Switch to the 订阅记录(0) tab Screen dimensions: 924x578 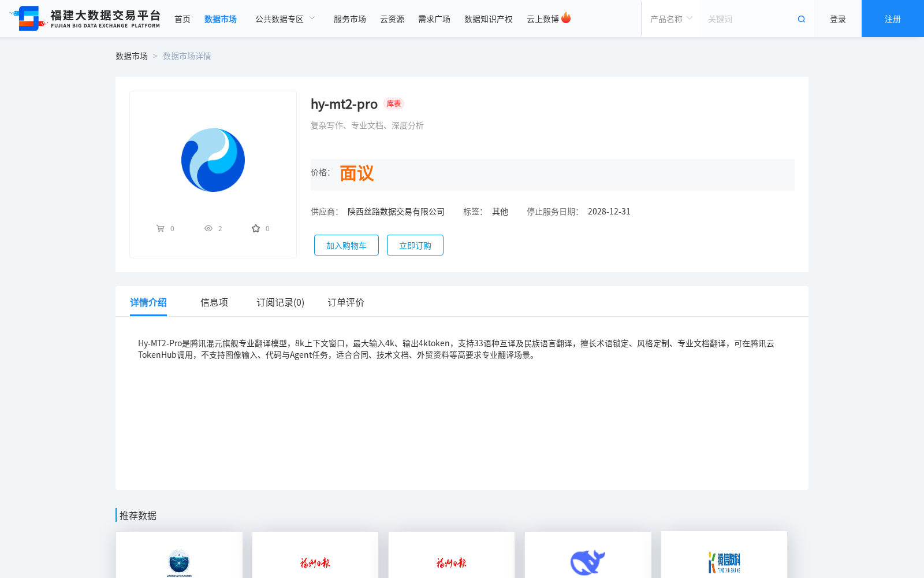pyautogui.click(x=281, y=302)
